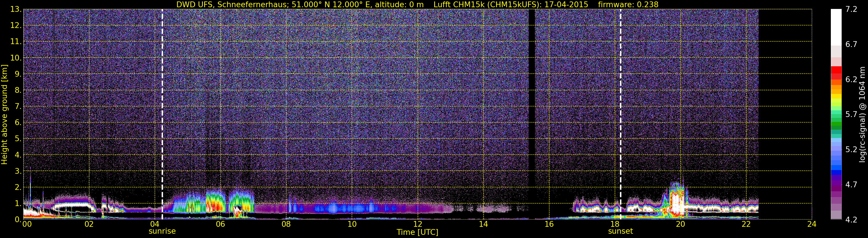This screenshot has height=238, width=868.
Task: Click the white dashed sunset marker line
Action: pyautogui.click(x=620, y=115)
